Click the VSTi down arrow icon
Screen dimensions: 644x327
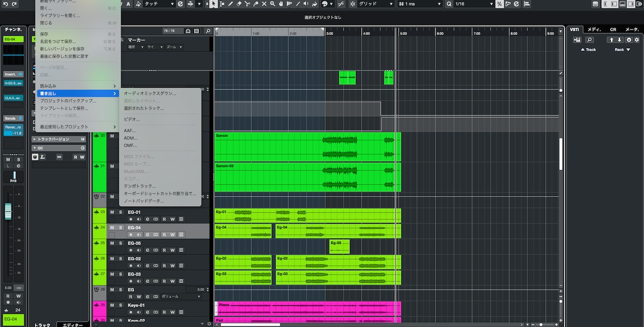[620, 40]
